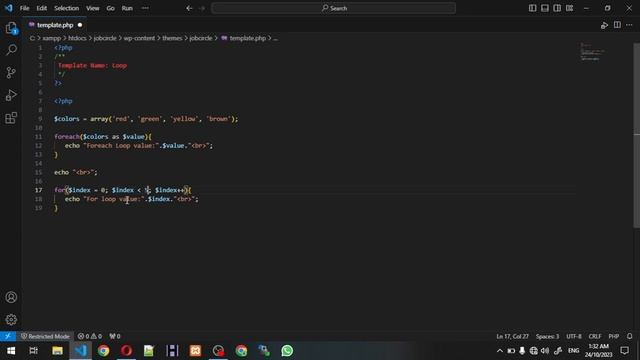Open the Explorer view in activity bar
The image size is (640, 360).
coord(11,28)
